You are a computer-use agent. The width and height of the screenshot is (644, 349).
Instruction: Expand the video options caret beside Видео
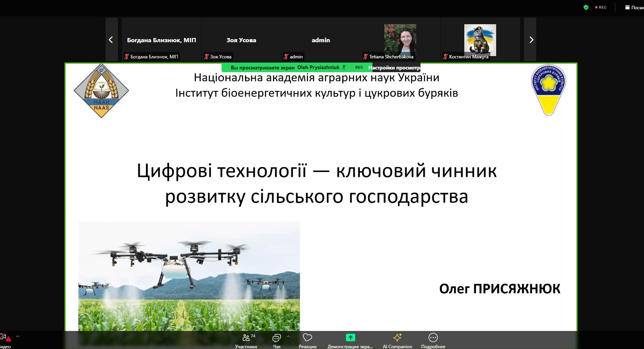click(18, 337)
